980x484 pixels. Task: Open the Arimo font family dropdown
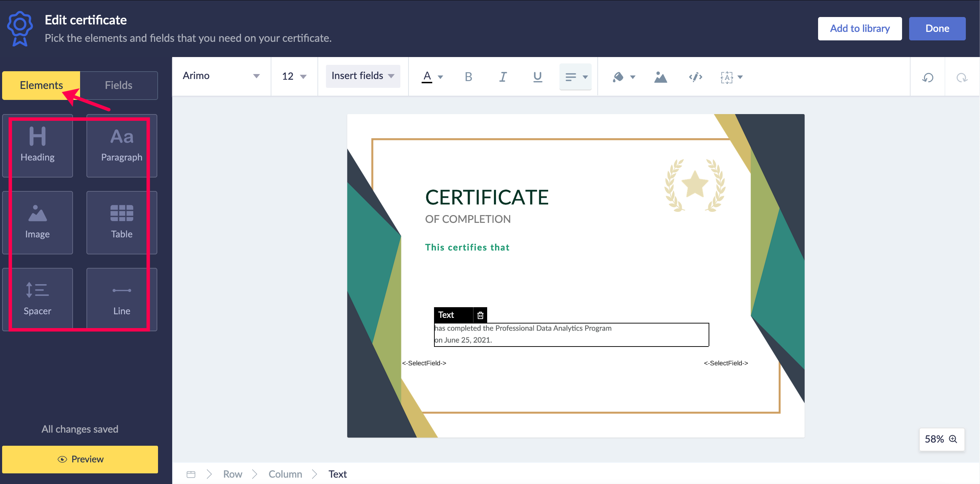pyautogui.click(x=221, y=76)
